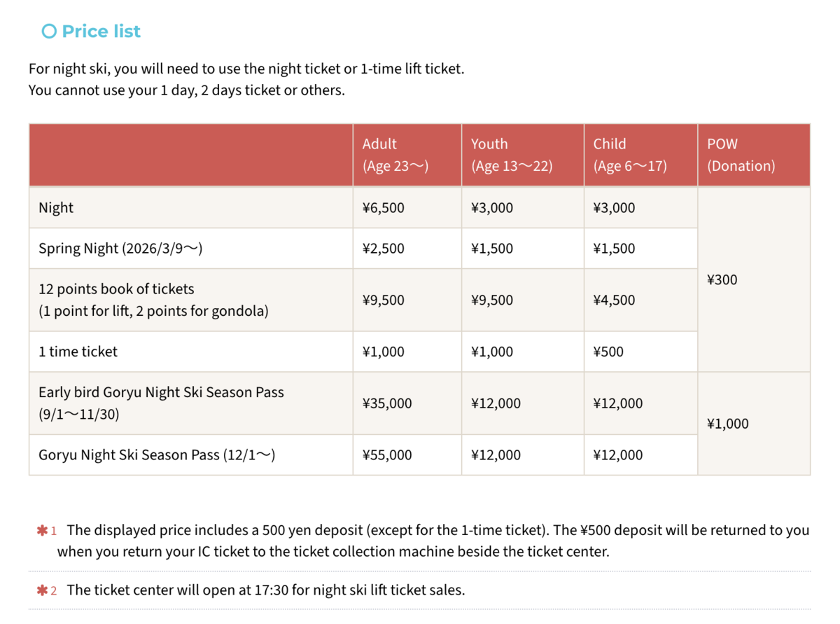Click the ¥300 POW donation cell
The width and height of the screenshot is (840, 624).
pos(722,280)
